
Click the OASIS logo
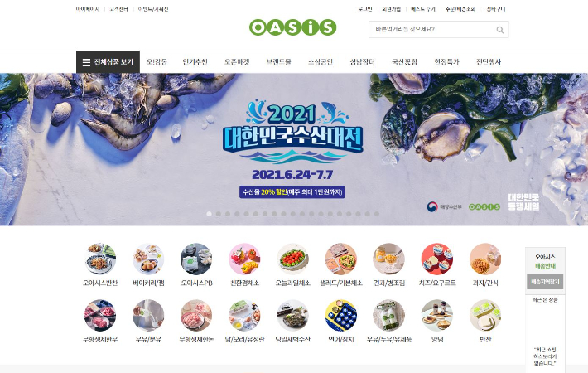(x=293, y=27)
